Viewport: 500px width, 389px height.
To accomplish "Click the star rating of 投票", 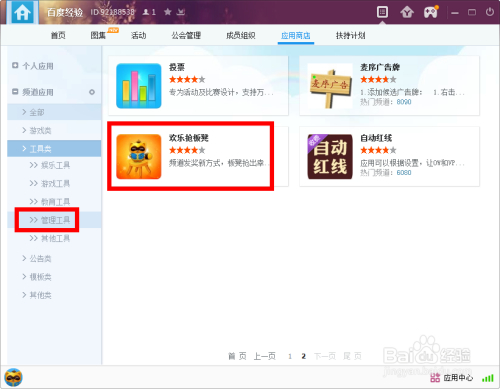I will [x=187, y=79].
